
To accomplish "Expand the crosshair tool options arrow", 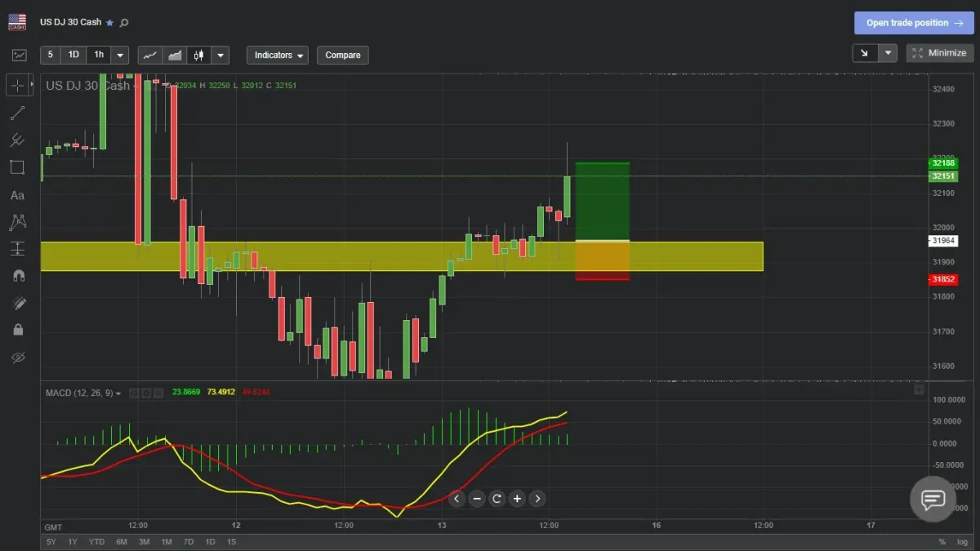I will pos(33,84).
